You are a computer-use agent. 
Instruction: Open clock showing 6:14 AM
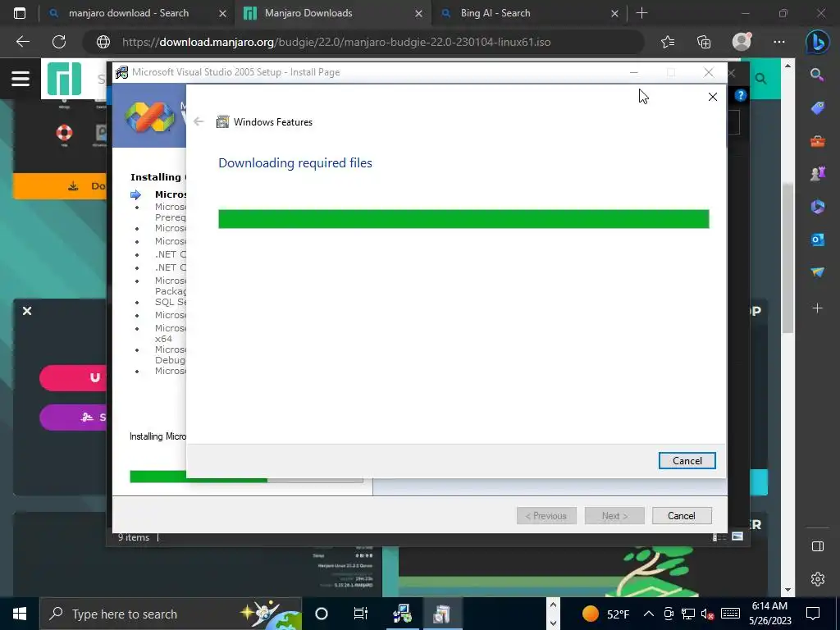pos(769,614)
